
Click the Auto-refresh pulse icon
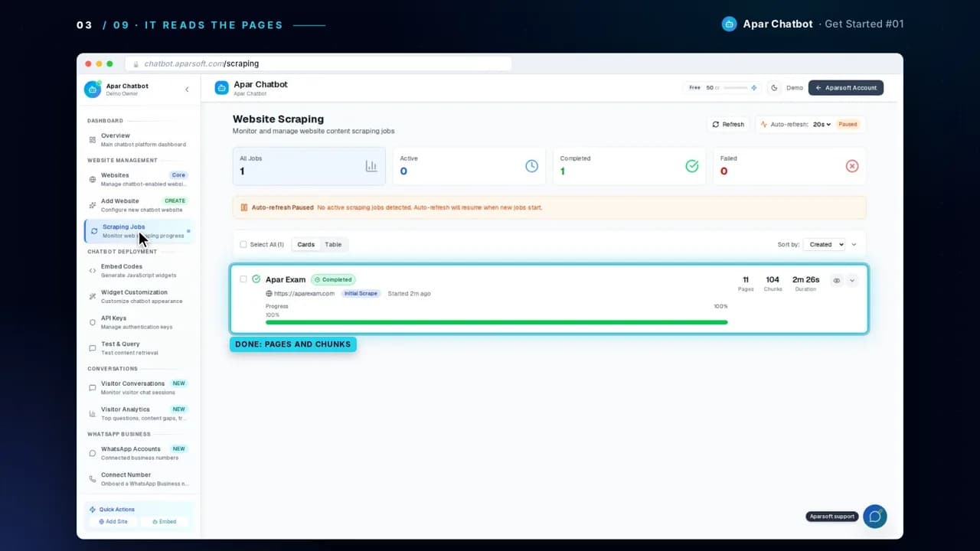(x=763, y=124)
